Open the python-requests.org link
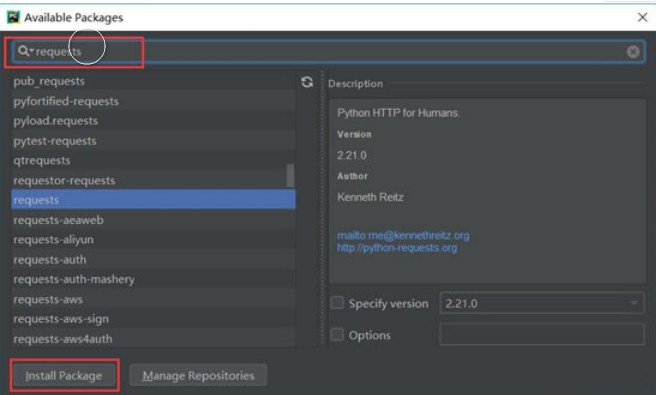This screenshot has width=656, height=395. pyautogui.click(x=397, y=248)
